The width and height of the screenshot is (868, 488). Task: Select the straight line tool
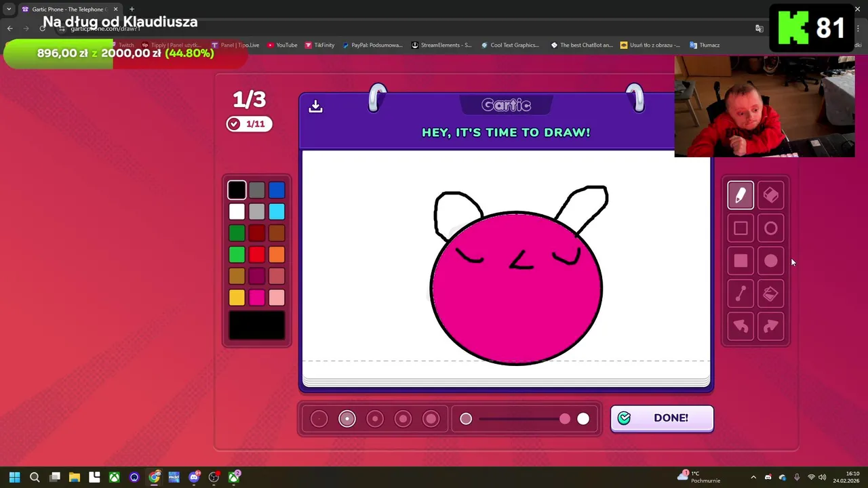pos(741,293)
